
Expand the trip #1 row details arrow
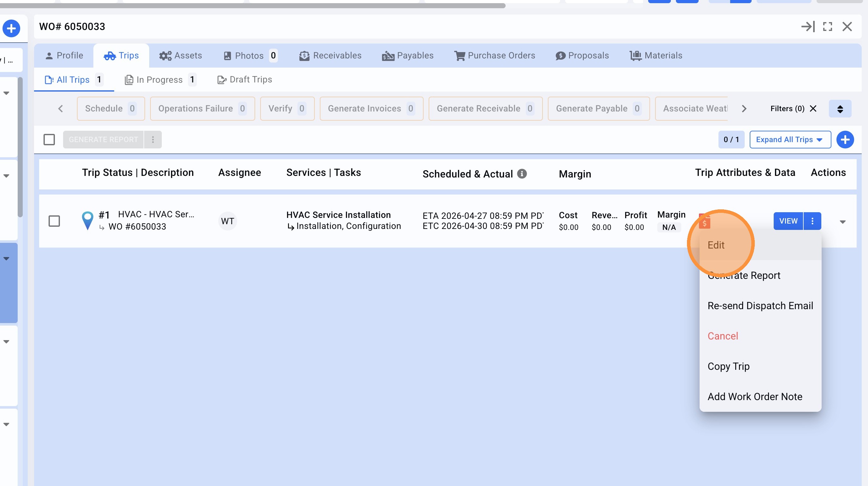[x=842, y=222]
